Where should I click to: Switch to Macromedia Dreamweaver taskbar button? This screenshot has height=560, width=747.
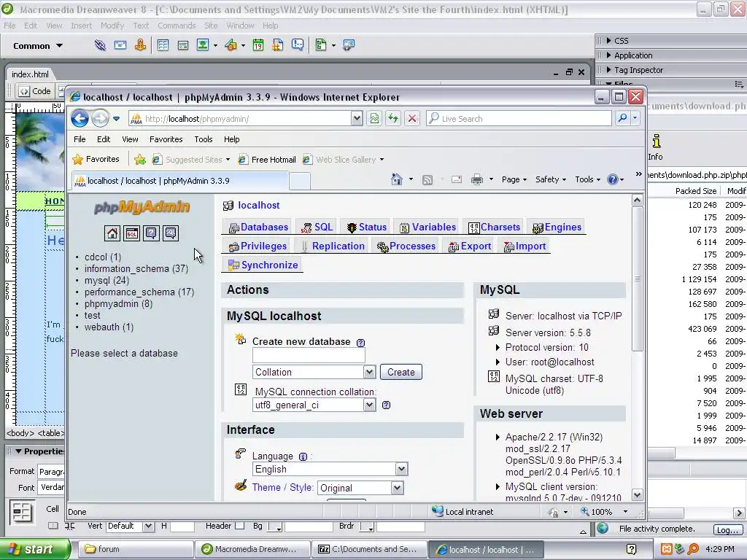click(252, 549)
